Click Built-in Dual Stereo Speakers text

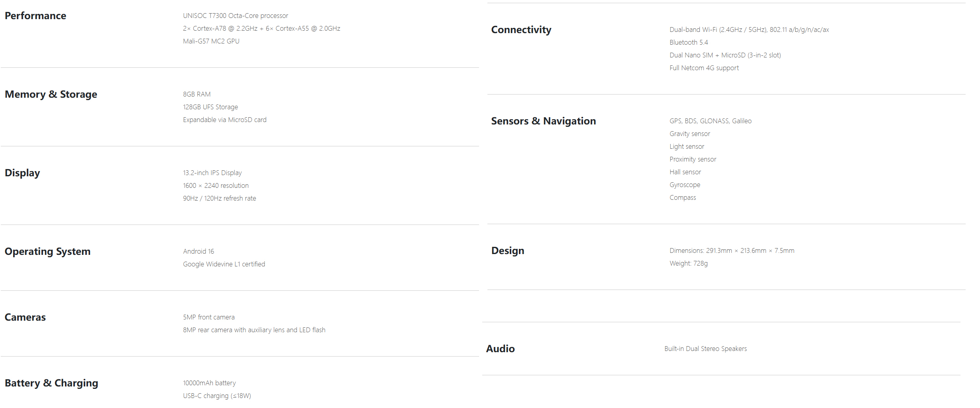pos(705,349)
